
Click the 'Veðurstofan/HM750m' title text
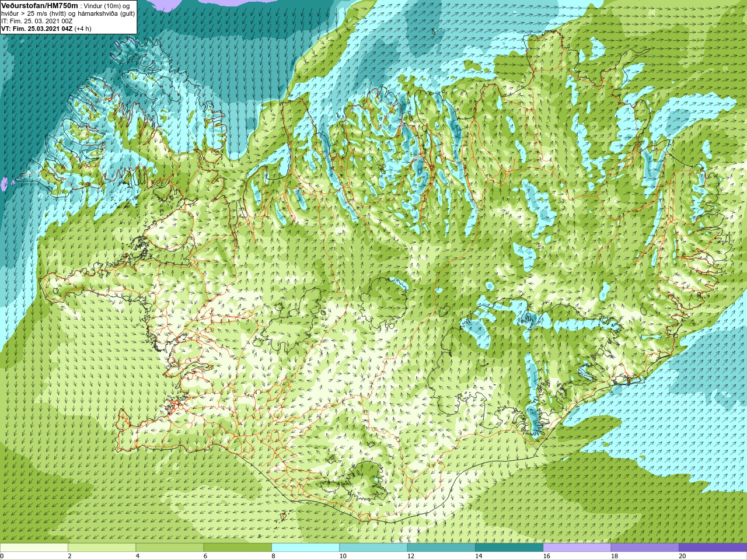click(40, 5)
